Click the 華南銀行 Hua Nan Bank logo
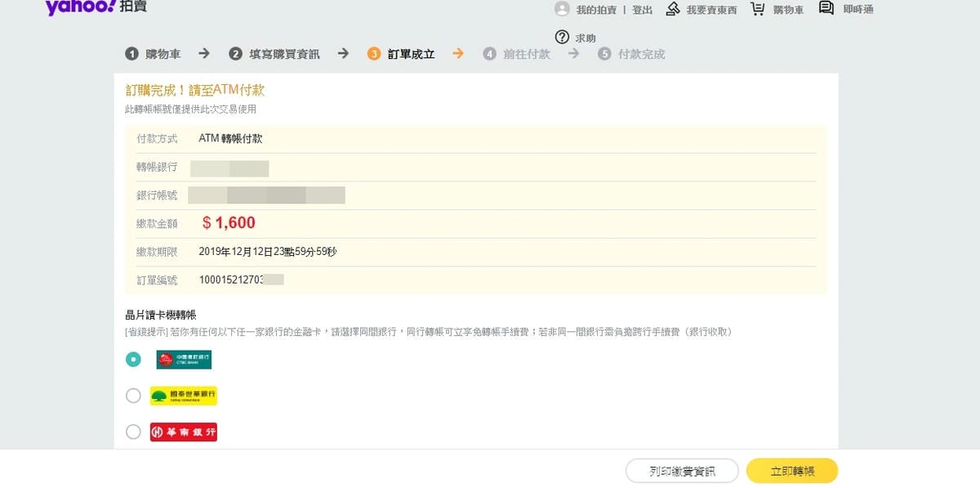This screenshot has height=488, width=980. pyautogui.click(x=183, y=431)
